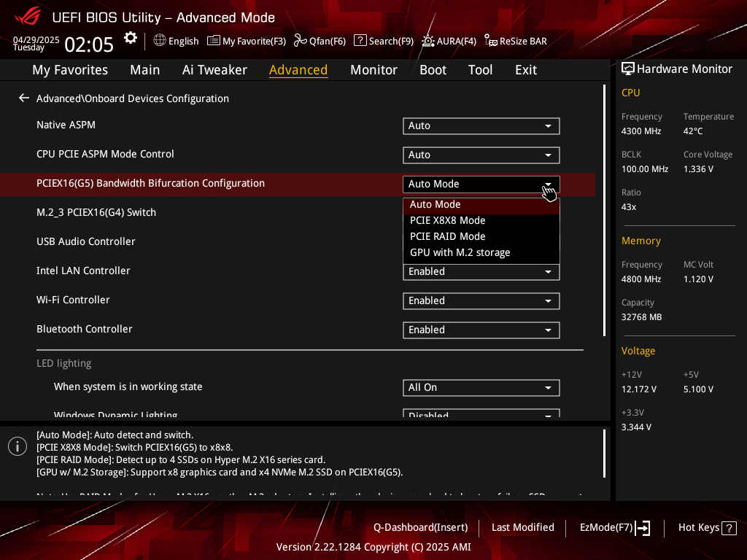Select the Advanced tab
The width and height of the screenshot is (747, 560).
point(298,70)
